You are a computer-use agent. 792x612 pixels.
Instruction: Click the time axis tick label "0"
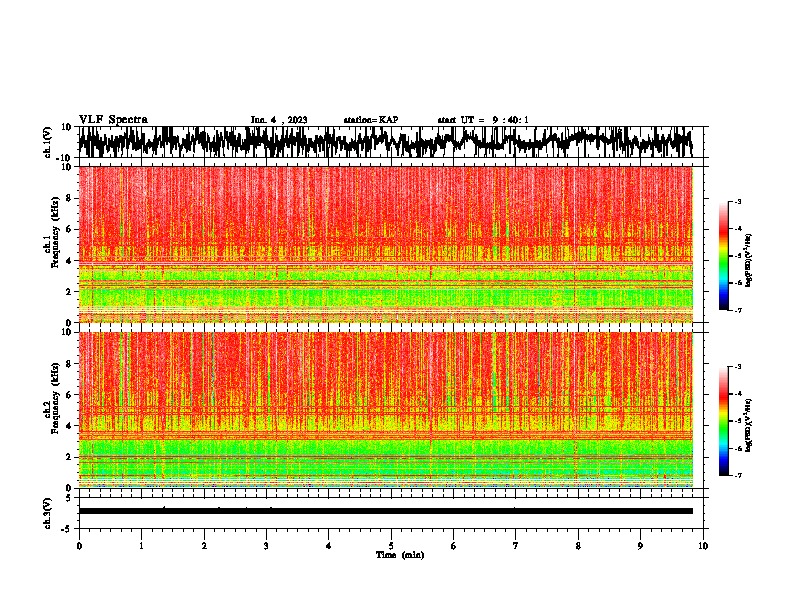79,546
